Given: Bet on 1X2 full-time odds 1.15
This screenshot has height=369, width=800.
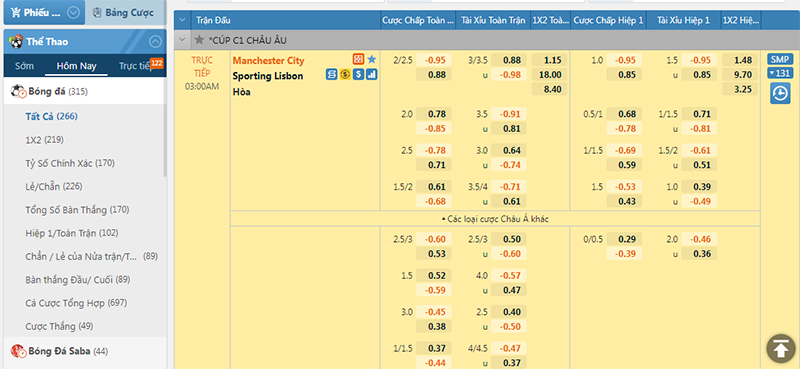Looking at the screenshot, I should pyautogui.click(x=549, y=60).
